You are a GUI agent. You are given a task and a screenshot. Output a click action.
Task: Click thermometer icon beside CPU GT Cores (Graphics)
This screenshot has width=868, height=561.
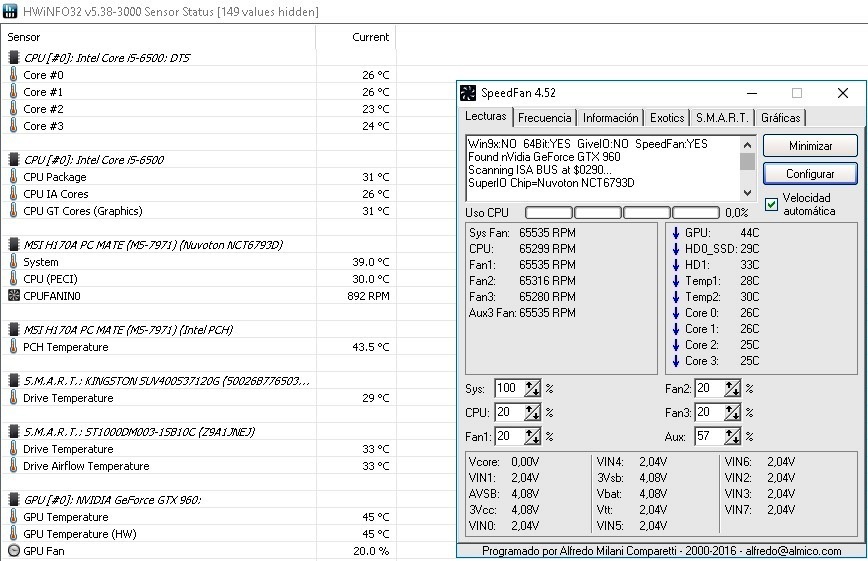[x=14, y=210]
